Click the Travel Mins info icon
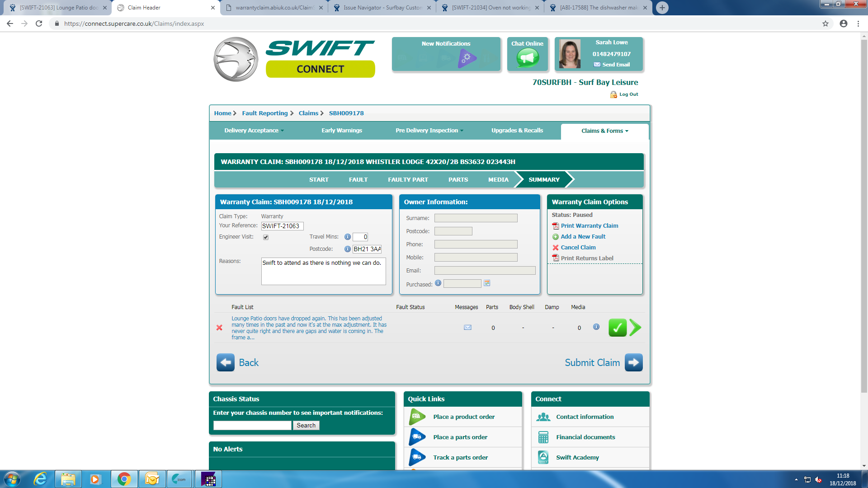The image size is (868, 488). point(347,237)
